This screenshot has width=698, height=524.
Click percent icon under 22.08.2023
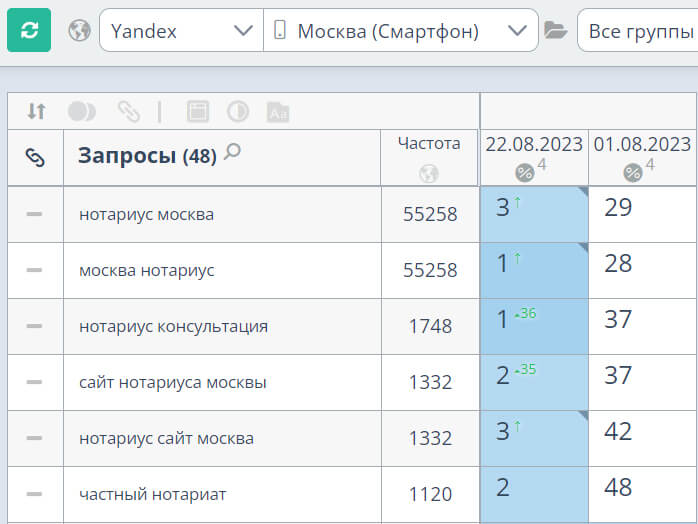pyautogui.click(x=524, y=173)
